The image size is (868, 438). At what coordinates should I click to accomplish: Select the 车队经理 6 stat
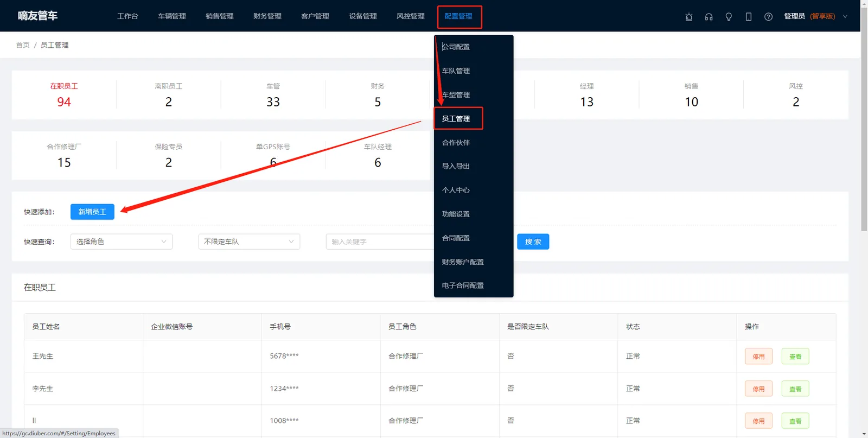[x=378, y=156]
